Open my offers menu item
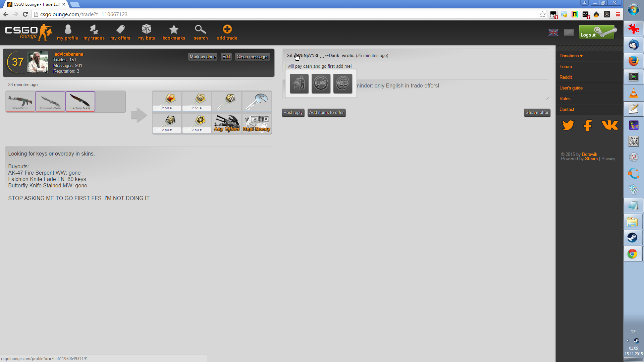 click(x=120, y=33)
